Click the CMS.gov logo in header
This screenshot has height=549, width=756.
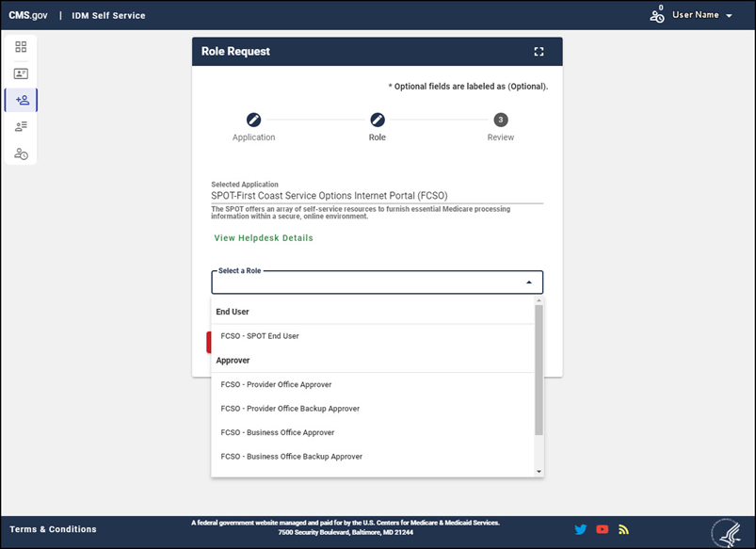(28, 16)
